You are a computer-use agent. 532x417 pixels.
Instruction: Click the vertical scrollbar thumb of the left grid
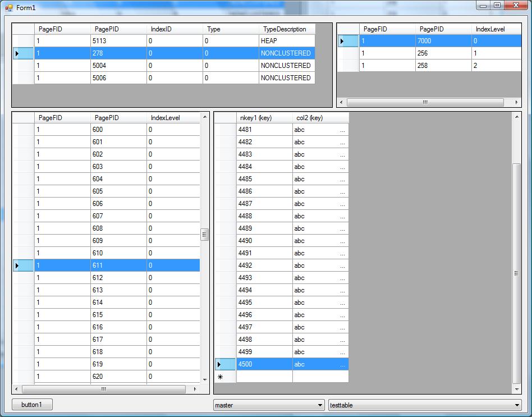click(x=205, y=235)
